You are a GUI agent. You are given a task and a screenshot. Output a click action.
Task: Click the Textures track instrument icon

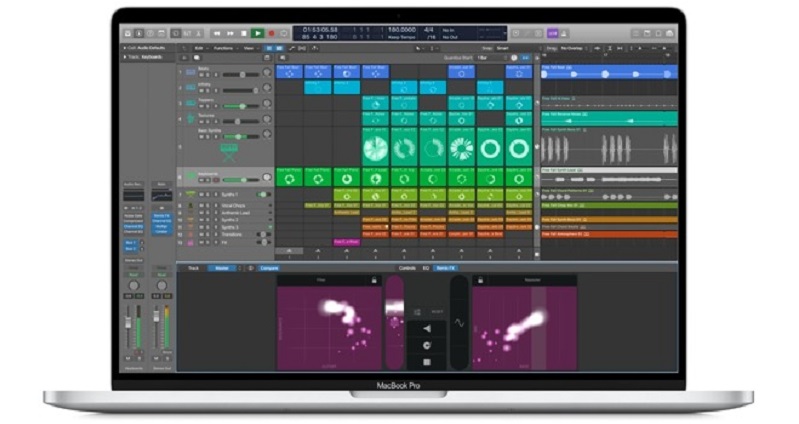[191, 119]
